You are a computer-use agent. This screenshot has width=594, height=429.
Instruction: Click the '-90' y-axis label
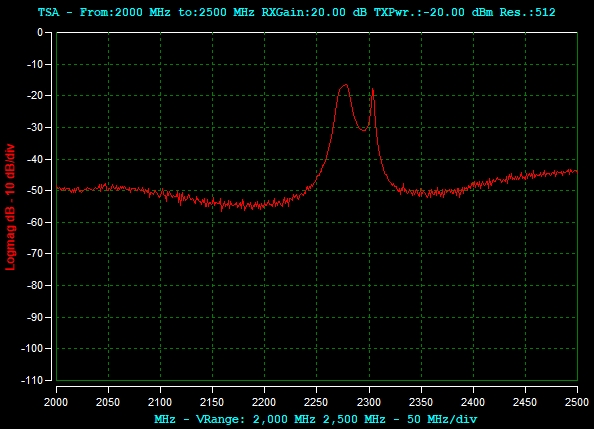35,317
